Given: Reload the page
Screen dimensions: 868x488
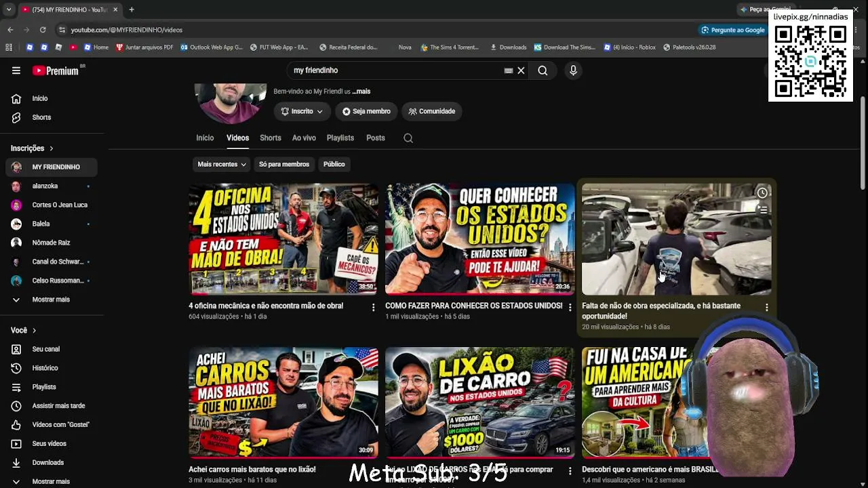Looking at the screenshot, I should (43, 30).
